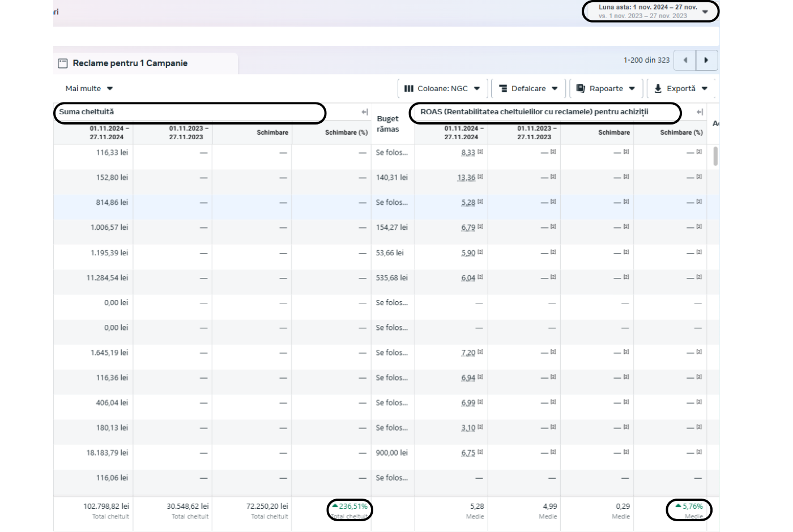Click the 5,76% ROAS change average
This screenshot has width=793, height=532.
pyautogui.click(x=689, y=507)
